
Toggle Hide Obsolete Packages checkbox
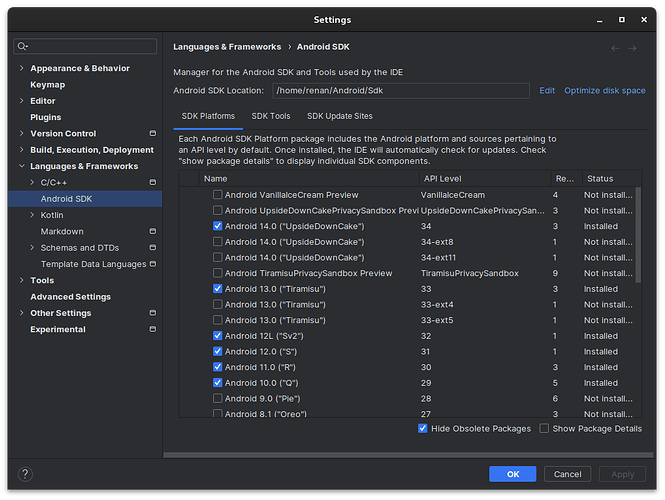pos(422,428)
